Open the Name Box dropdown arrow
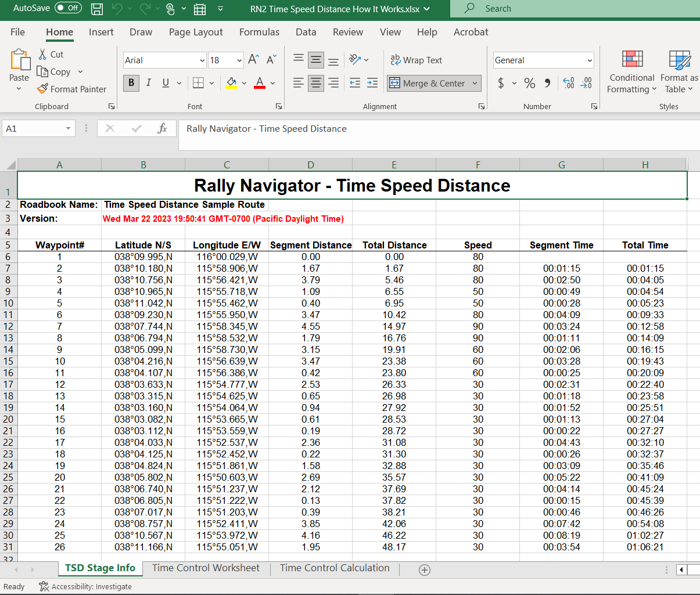Viewport: 700px width, 595px height. click(68, 128)
